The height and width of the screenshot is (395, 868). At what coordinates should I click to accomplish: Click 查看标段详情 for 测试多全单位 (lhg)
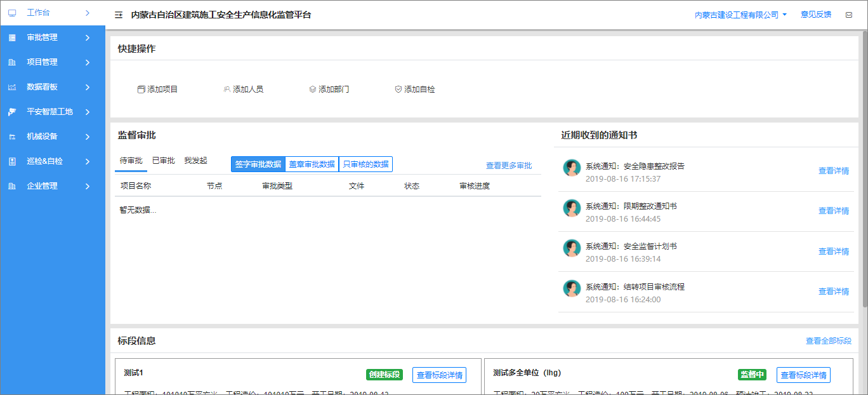pos(803,375)
